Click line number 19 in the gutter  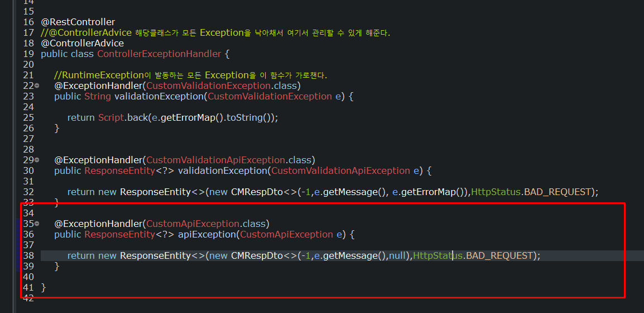point(29,54)
